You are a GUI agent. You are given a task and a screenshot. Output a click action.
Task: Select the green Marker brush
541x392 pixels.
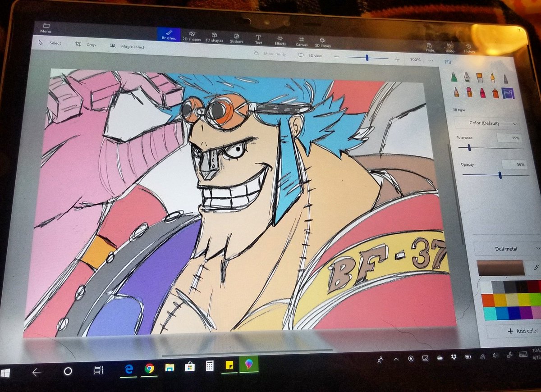[x=454, y=77]
